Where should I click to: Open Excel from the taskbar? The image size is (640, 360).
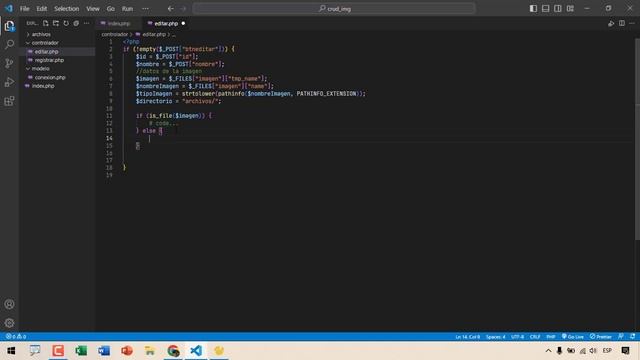(x=81, y=351)
